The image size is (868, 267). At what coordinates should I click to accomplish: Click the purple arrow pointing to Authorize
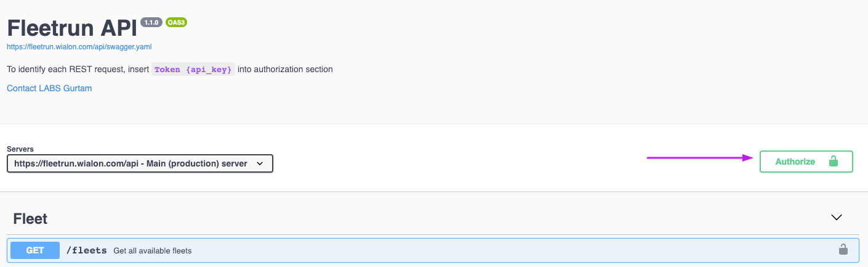coord(699,158)
